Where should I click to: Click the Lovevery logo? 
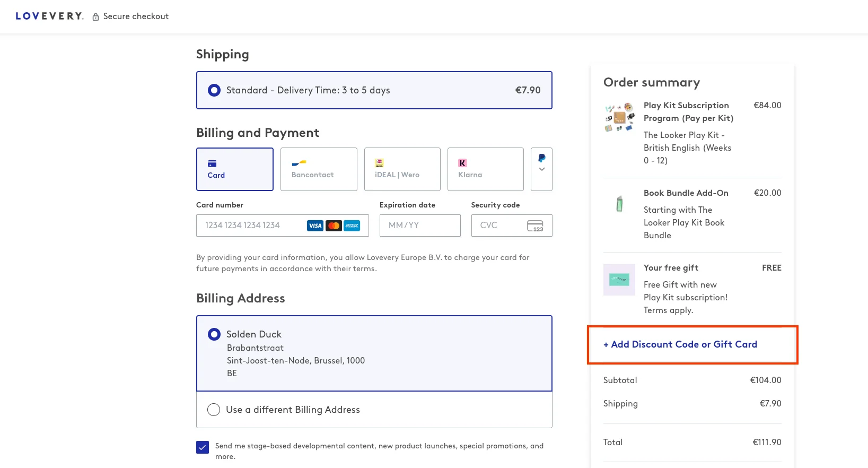[49, 16]
